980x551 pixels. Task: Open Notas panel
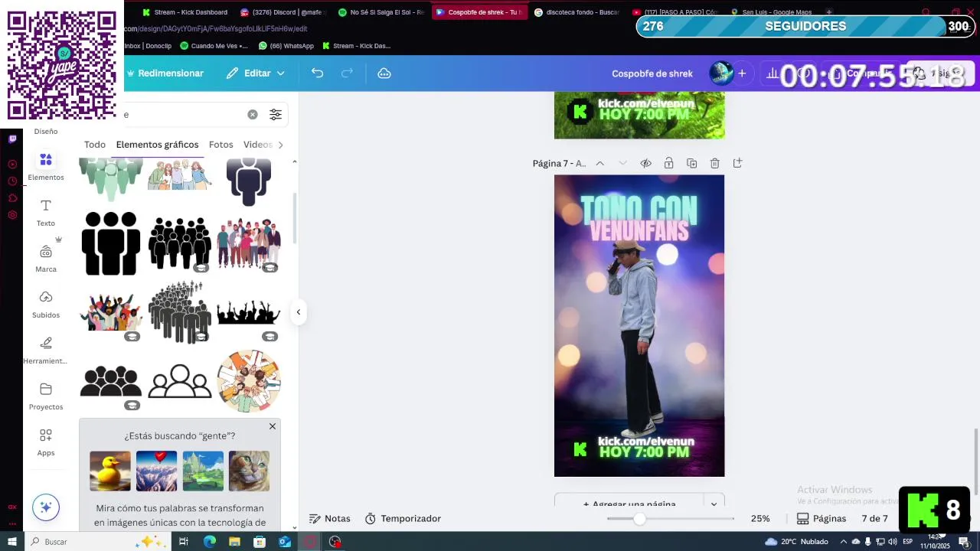pyautogui.click(x=330, y=518)
